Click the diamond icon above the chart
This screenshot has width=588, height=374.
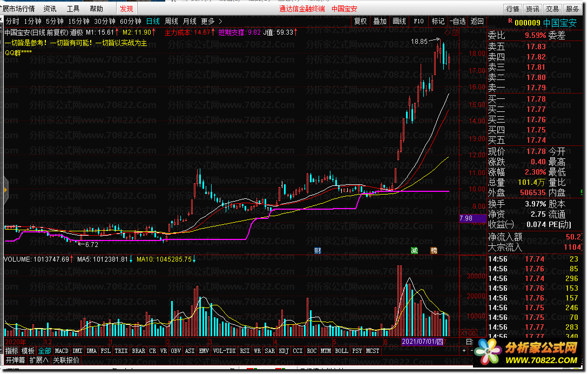(448, 32)
